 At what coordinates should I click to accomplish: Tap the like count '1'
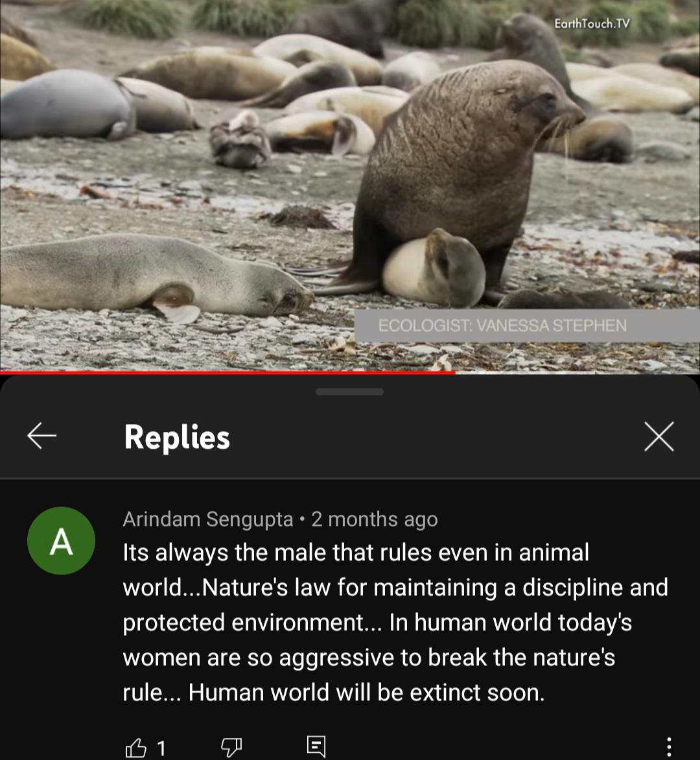[161, 748]
